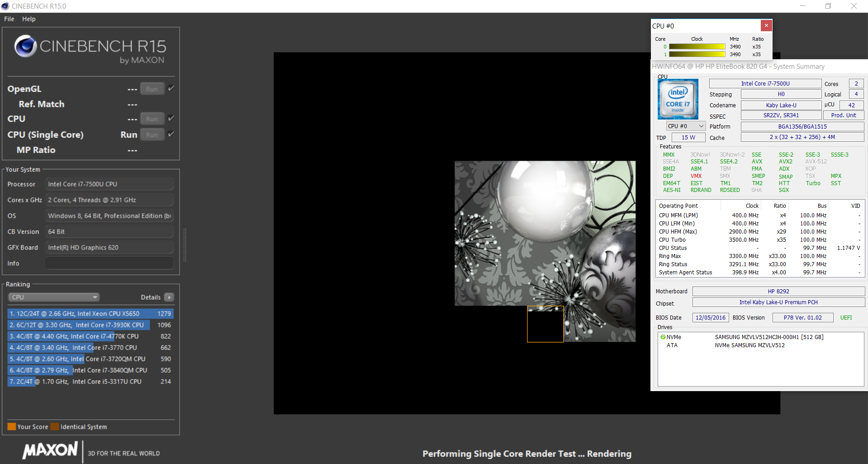The height and width of the screenshot is (464, 868).
Task: Toggle the OpenGL test checkbox
Action: coord(171,88)
